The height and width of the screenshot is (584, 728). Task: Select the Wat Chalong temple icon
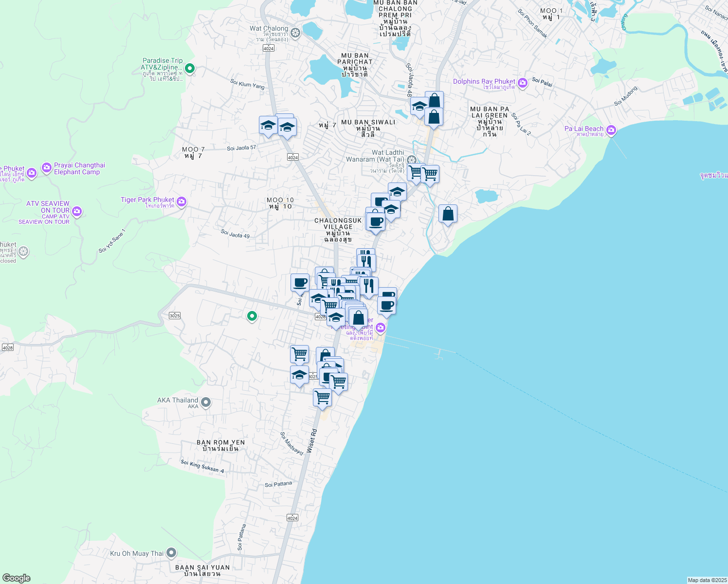(x=295, y=33)
